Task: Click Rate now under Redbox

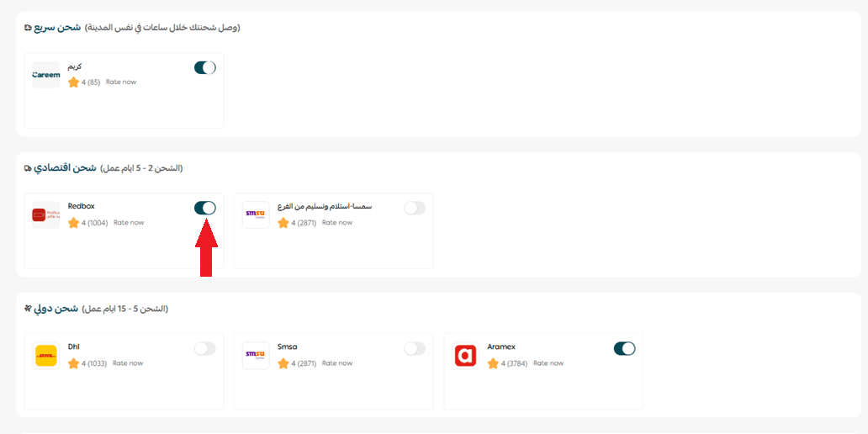Action: (x=129, y=223)
